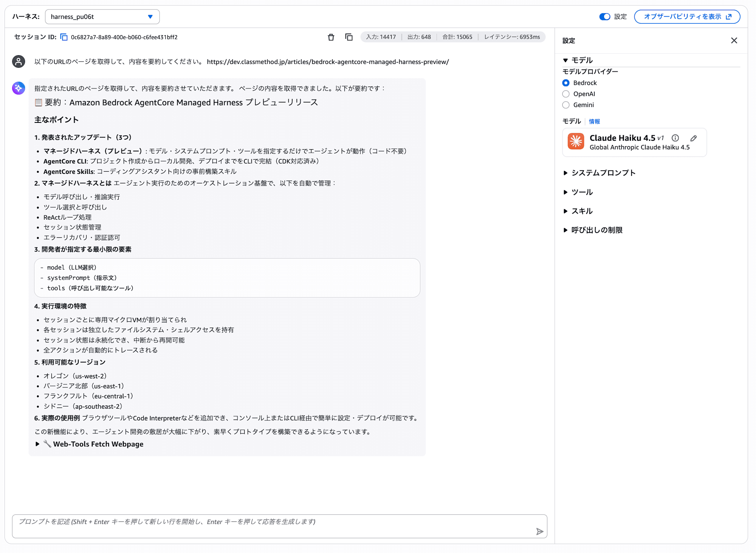This screenshot has width=756, height=553.
Task: Send the prompt with arrow icon
Action: [539, 531]
